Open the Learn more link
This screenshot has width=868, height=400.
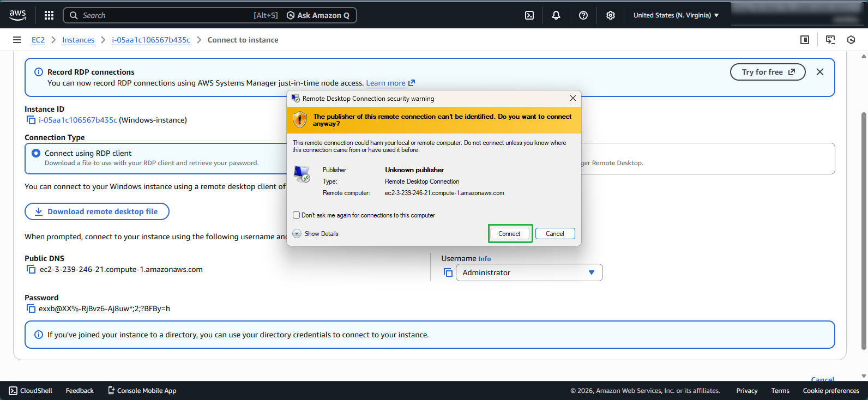click(390, 83)
